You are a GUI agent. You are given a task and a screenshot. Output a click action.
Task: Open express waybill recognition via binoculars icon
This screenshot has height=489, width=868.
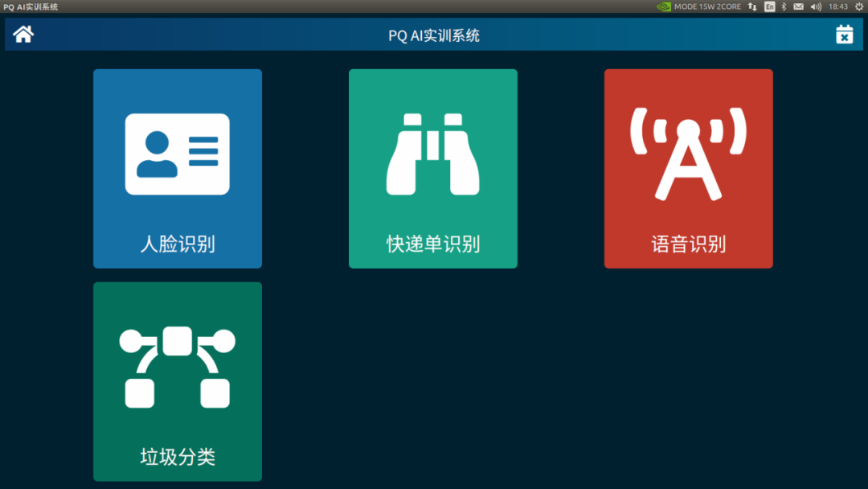[x=433, y=154]
